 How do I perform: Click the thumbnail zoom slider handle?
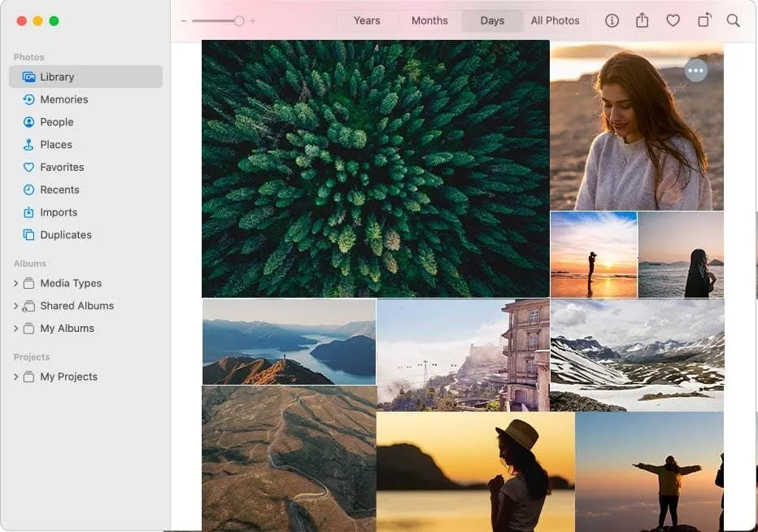(x=239, y=21)
